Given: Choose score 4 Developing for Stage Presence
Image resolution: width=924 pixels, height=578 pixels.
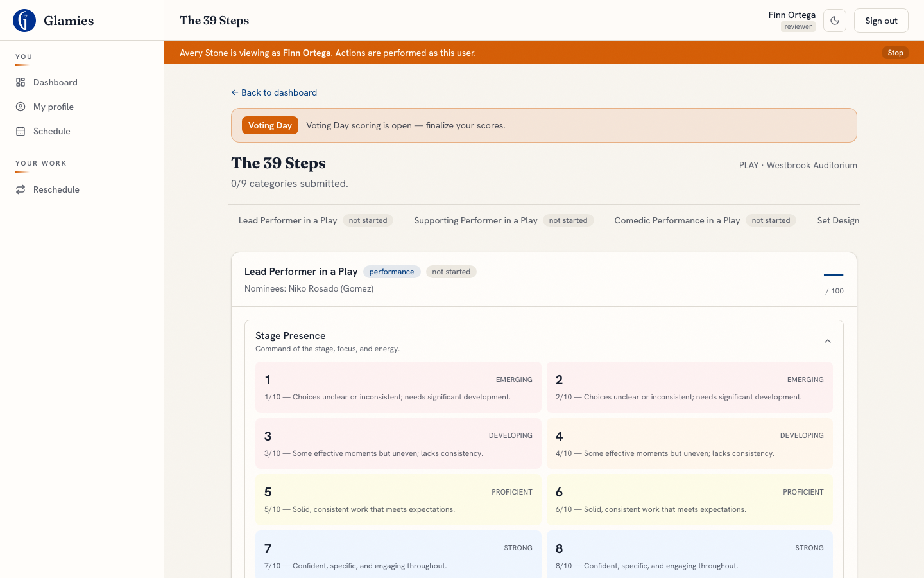Looking at the screenshot, I should coord(690,444).
